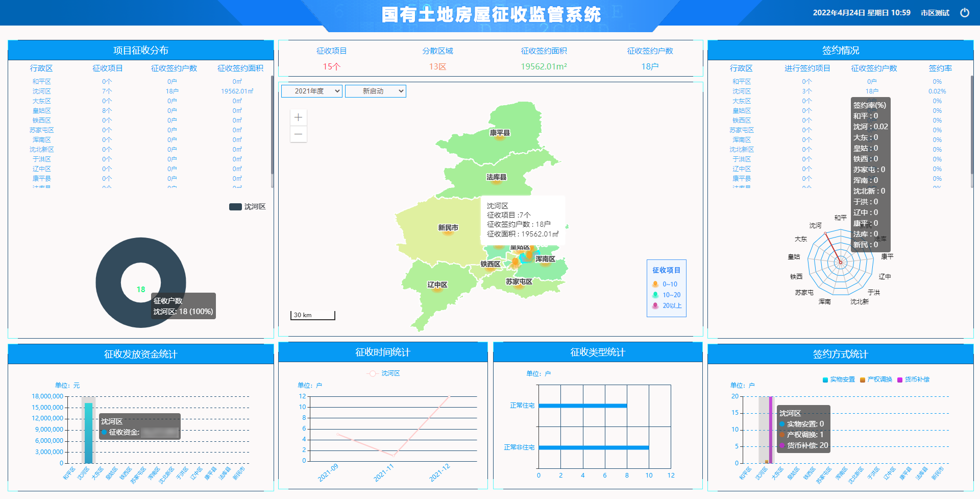Zoom in on the map with plus button
Screen dimensions: 980x499
click(299, 117)
